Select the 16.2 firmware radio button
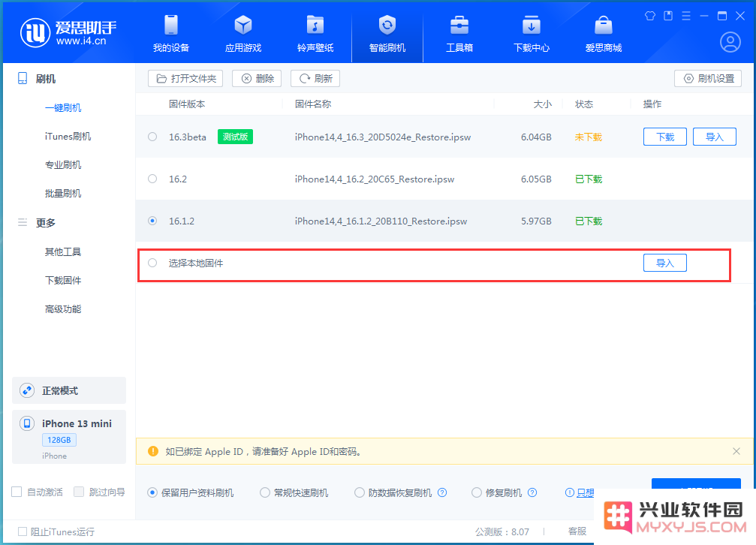This screenshot has height=545, width=756. coord(152,179)
